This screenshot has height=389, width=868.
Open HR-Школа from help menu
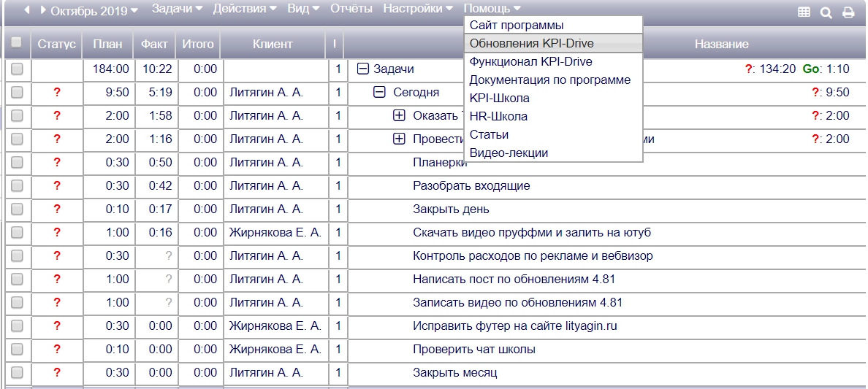tap(554, 116)
